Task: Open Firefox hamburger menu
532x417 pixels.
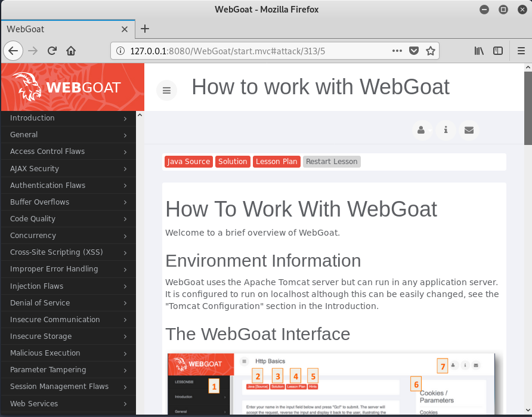Action: coord(521,51)
